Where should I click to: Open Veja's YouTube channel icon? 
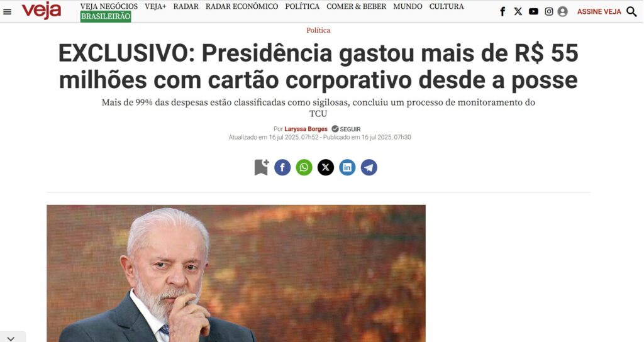[x=533, y=11]
